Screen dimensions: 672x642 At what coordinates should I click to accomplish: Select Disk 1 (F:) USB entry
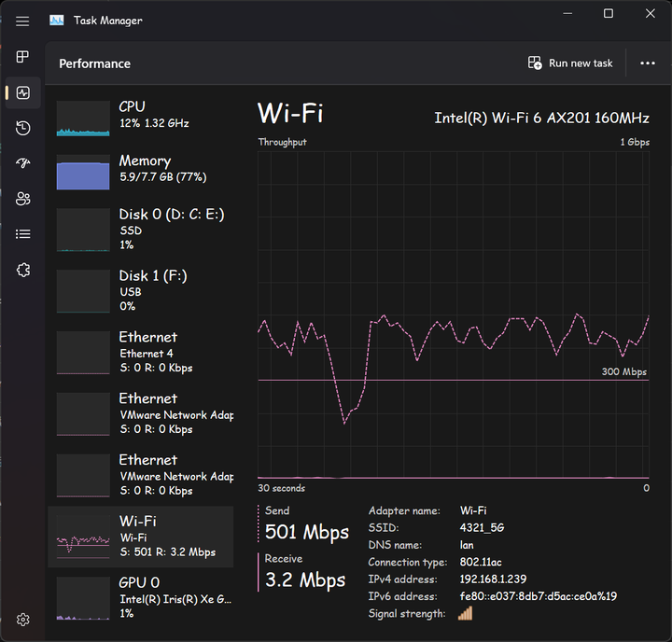point(141,291)
